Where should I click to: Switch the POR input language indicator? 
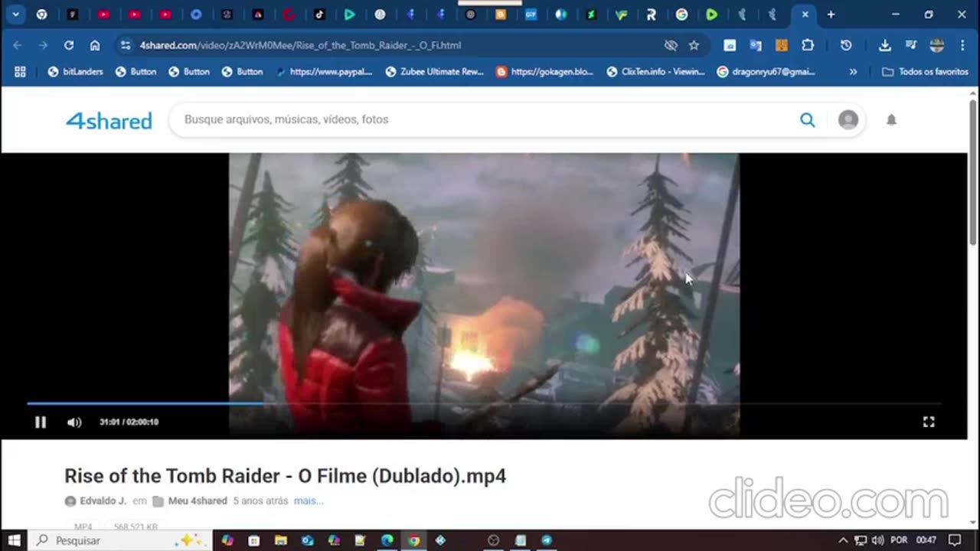coord(898,540)
